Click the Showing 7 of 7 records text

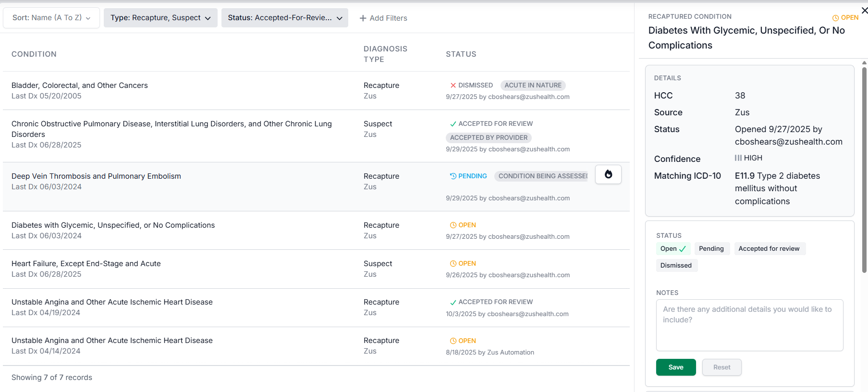coord(52,378)
